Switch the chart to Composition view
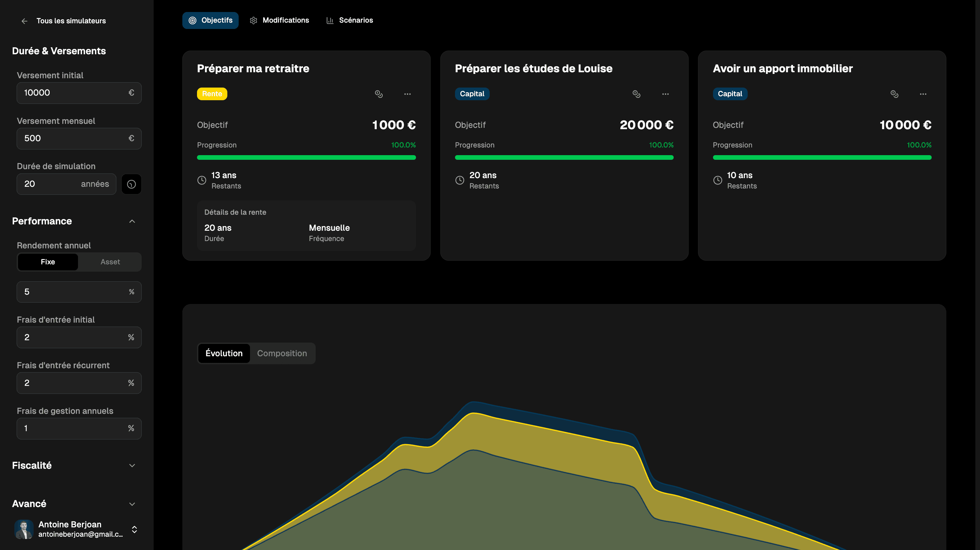This screenshot has height=550, width=980. coord(282,353)
